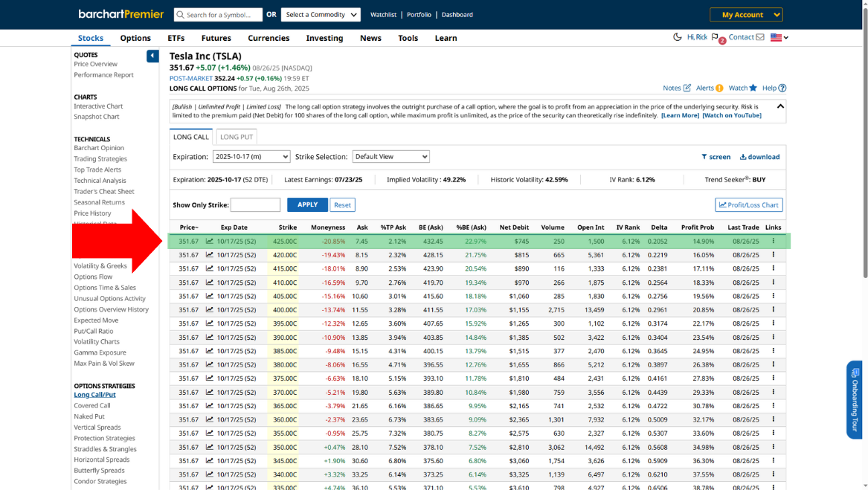
Task: Open Interactive Chart in sidebar
Action: point(98,106)
